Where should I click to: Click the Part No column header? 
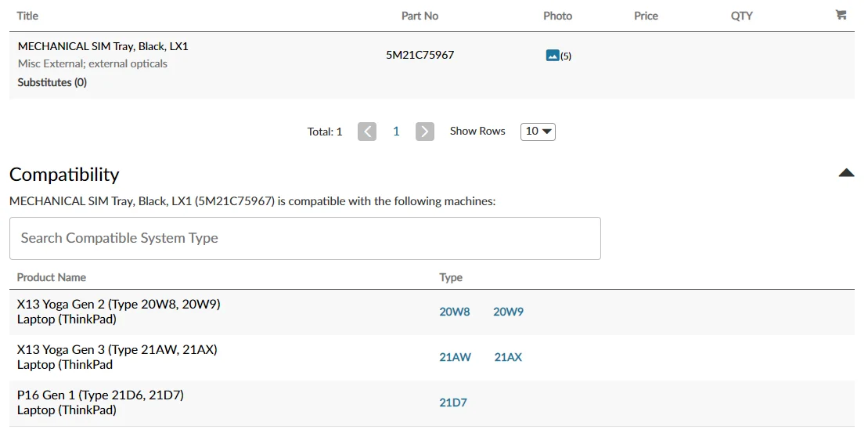coord(420,16)
